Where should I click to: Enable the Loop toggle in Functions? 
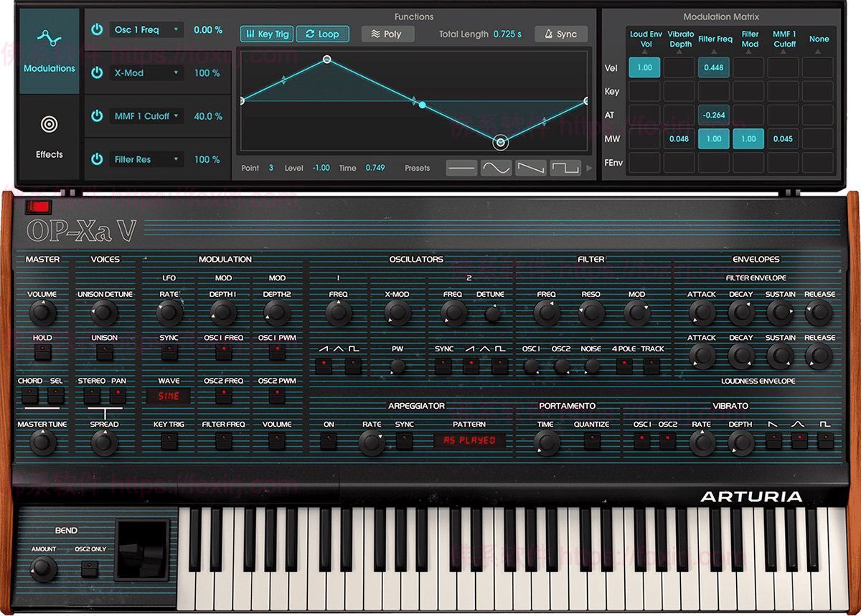tap(323, 33)
